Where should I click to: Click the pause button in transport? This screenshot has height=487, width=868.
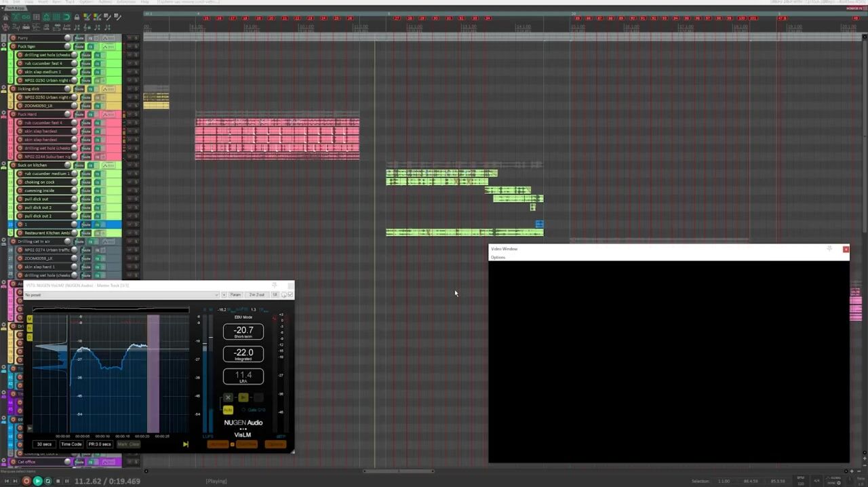66,481
